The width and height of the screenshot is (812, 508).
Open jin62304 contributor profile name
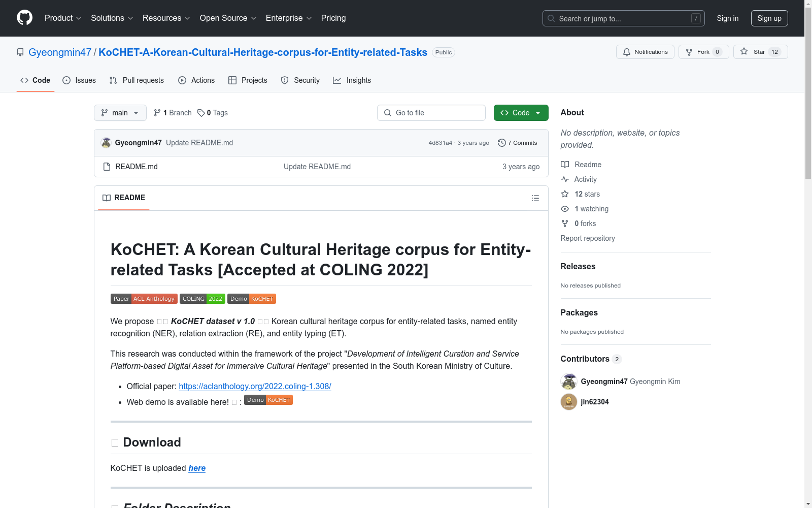tap(595, 402)
